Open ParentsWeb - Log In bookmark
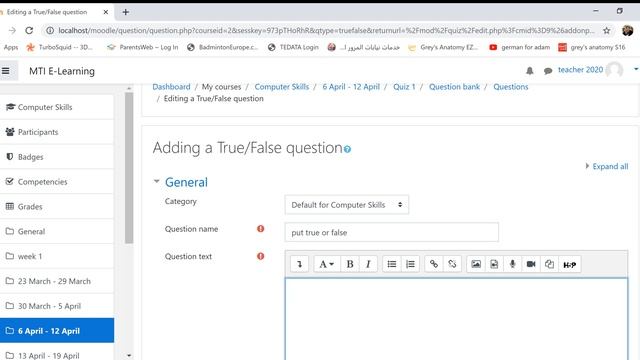 point(143,47)
